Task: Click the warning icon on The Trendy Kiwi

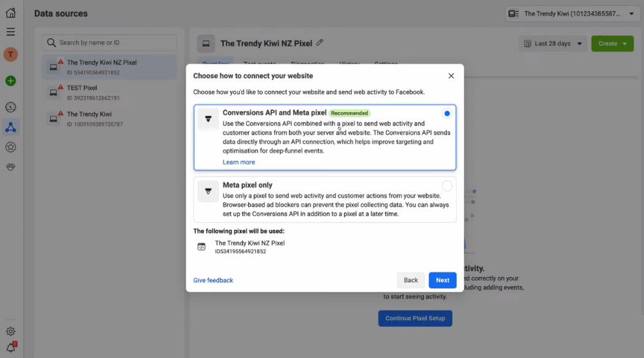Action: [61, 113]
